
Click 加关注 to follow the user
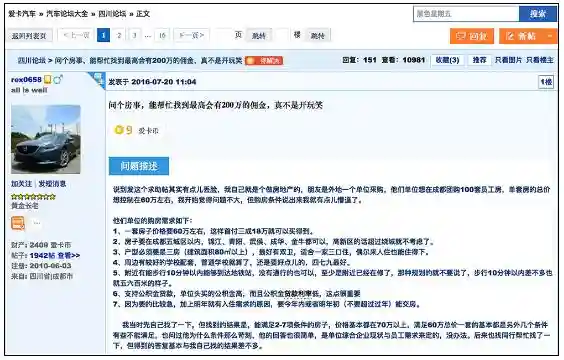[22, 184]
